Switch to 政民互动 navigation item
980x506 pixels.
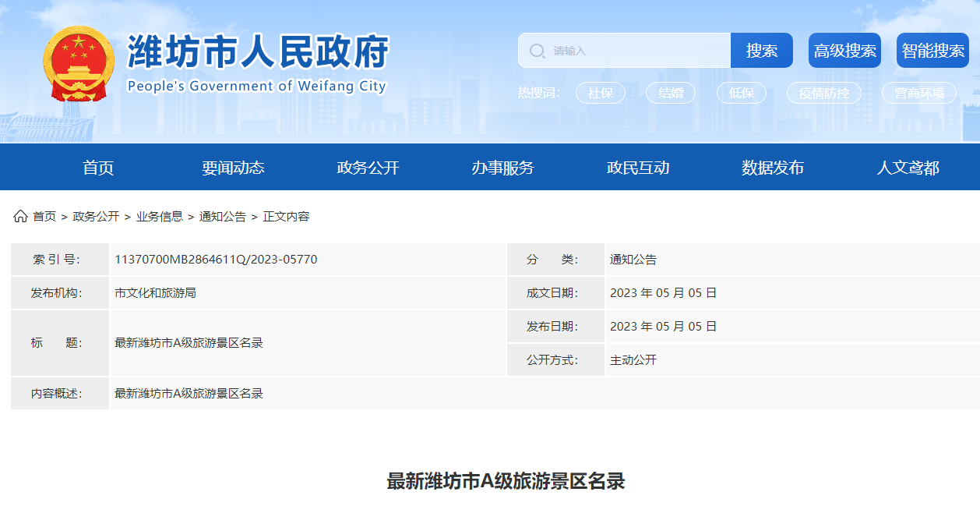tap(638, 168)
